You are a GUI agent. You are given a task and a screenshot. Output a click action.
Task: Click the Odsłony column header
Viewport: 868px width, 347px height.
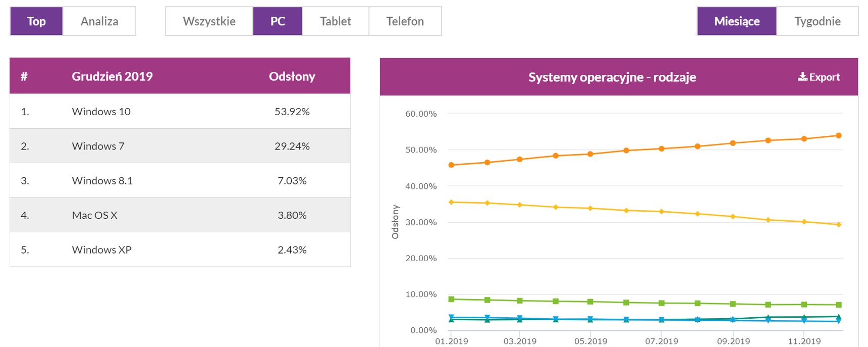[x=292, y=76]
